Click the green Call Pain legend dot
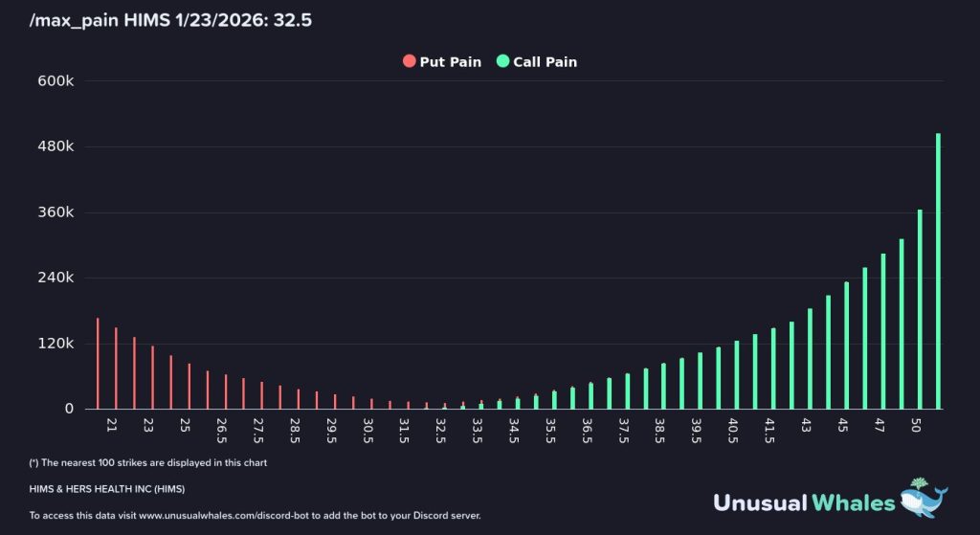The width and height of the screenshot is (980, 535). [502, 61]
